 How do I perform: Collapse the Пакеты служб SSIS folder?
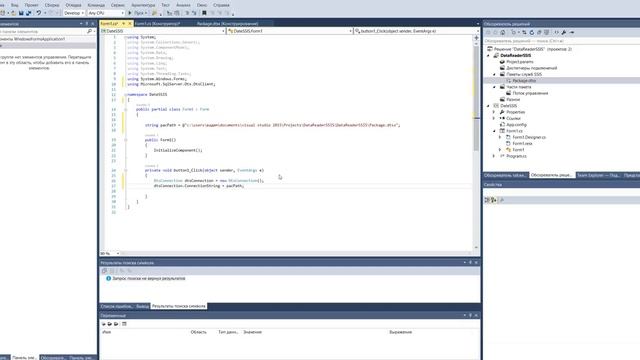494,74
